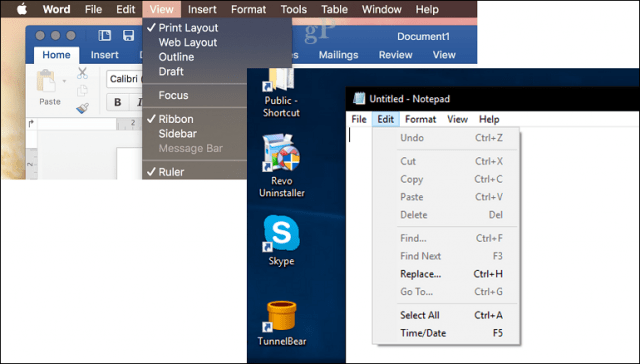This screenshot has height=364, width=640.
Task: Click the Document1 title in Word window
Action: click(x=423, y=36)
